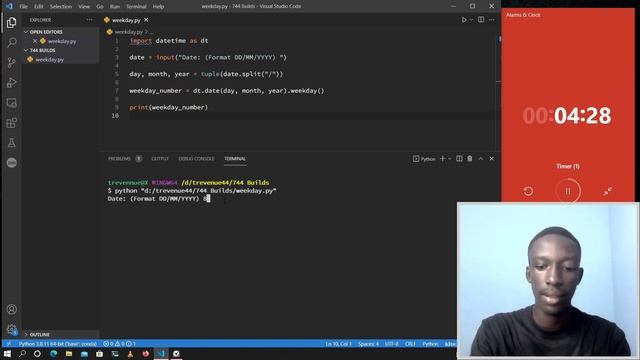Open Source Control view in activity bar

coord(11,62)
